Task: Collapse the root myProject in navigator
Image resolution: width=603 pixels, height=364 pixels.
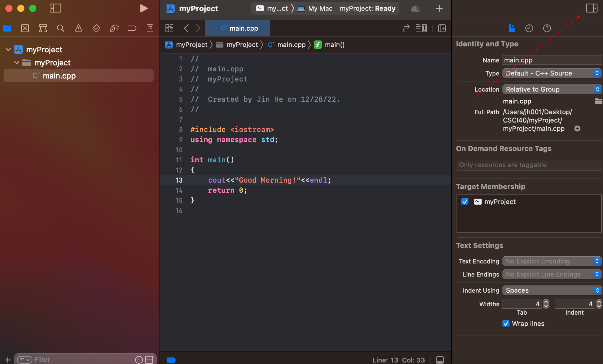Action: pyautogui.click(x=8, y=49)
